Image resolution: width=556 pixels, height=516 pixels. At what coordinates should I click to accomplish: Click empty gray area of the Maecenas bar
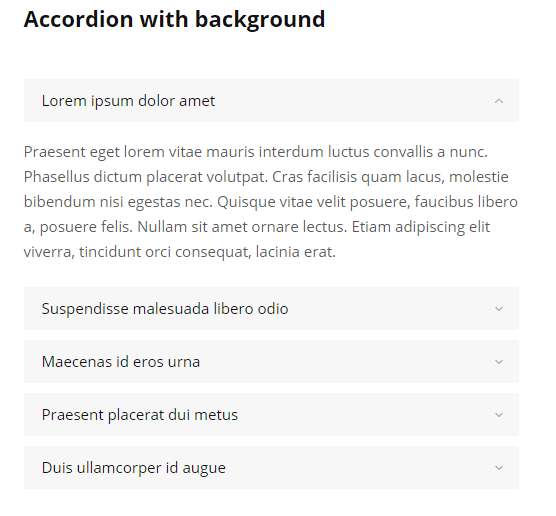(x=348, y=362)
